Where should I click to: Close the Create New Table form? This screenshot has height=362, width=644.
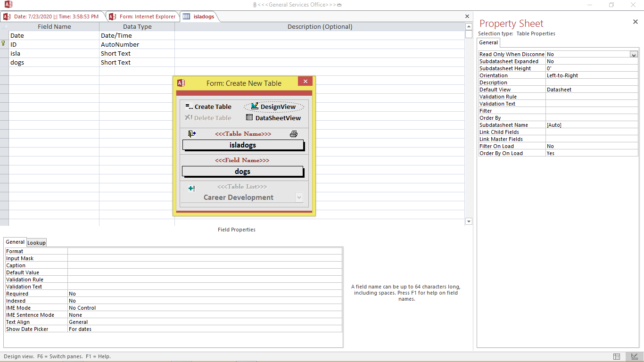[305, 82]
